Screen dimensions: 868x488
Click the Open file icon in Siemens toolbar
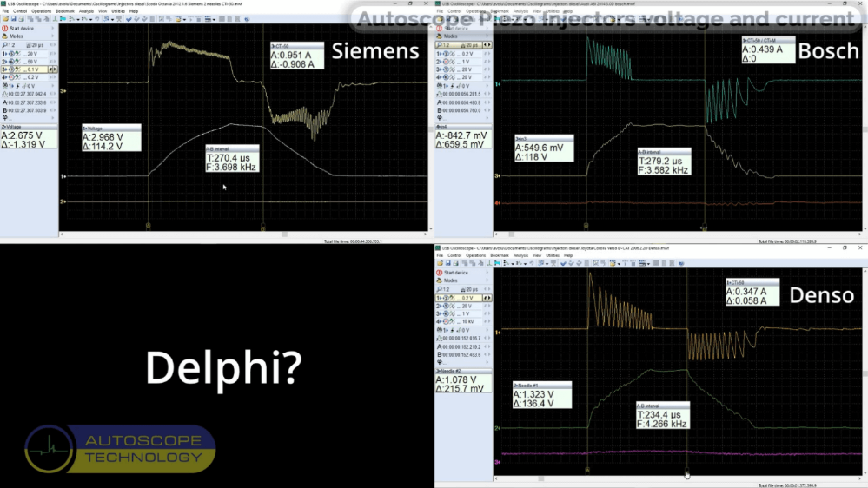pos(5,17)
